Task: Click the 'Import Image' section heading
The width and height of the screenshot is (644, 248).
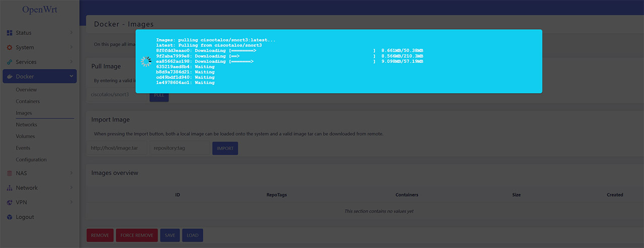Action: (x=110, y=120)
